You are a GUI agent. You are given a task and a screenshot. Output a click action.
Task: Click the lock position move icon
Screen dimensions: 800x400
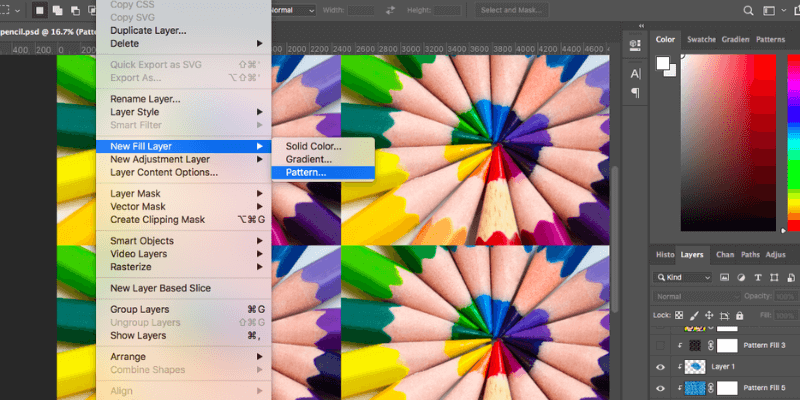click(711, 315)
